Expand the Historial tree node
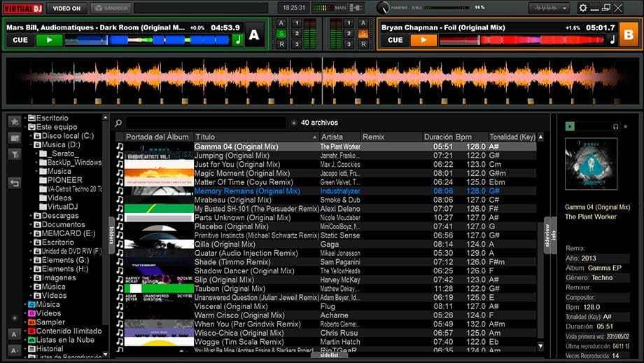 [x=25, y=349]
